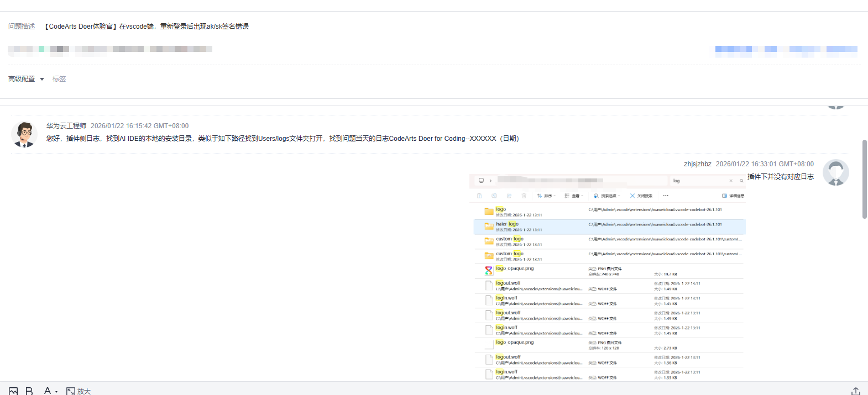Click the engineer's reply about Users/logs folder
868x395 pixels.
pos(283,139)
